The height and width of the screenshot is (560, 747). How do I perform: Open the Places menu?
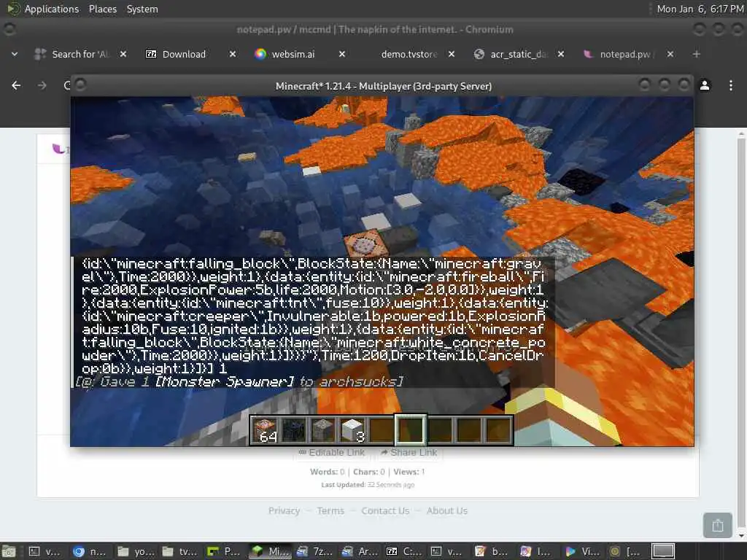tap(102, 9)
